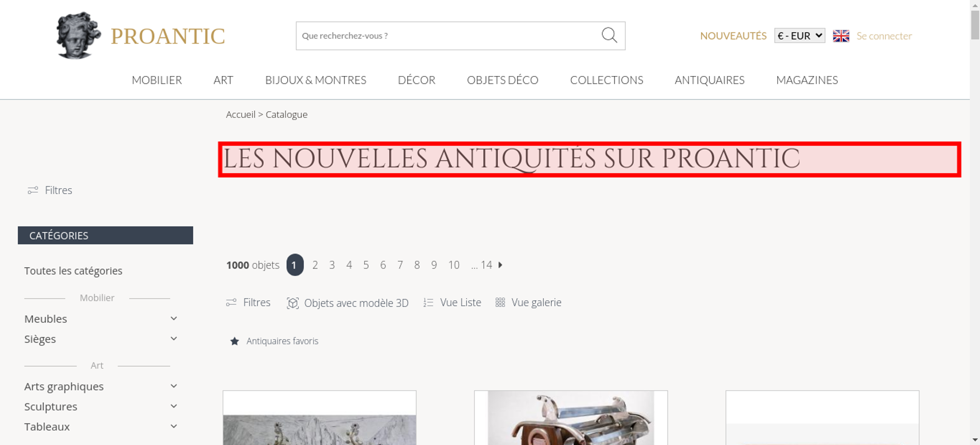Click the search magnifier icon
The width and height of the screenshot is (980, 445).
[609, 35]
